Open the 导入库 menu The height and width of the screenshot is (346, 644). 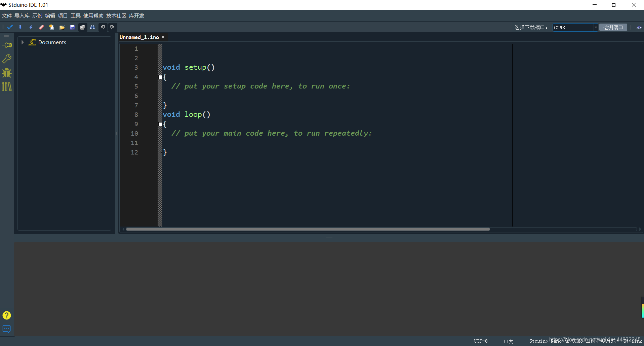(22, 16)
